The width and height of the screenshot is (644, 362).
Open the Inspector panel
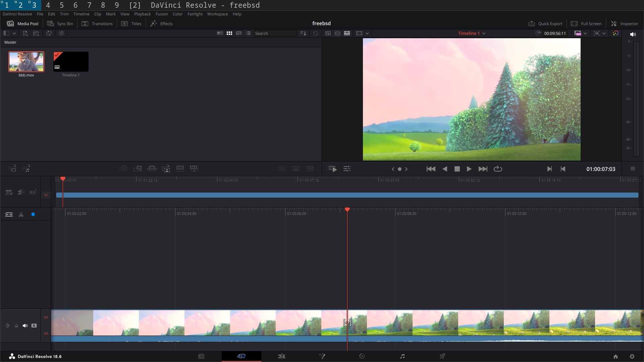pyautogui.click(x=625, y=23)
